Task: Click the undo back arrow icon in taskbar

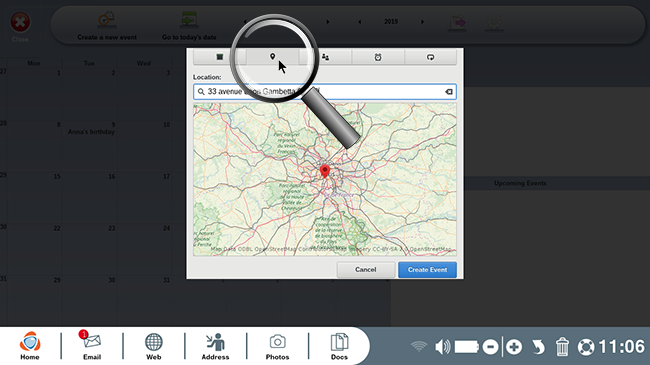Action: coord(538,346)
